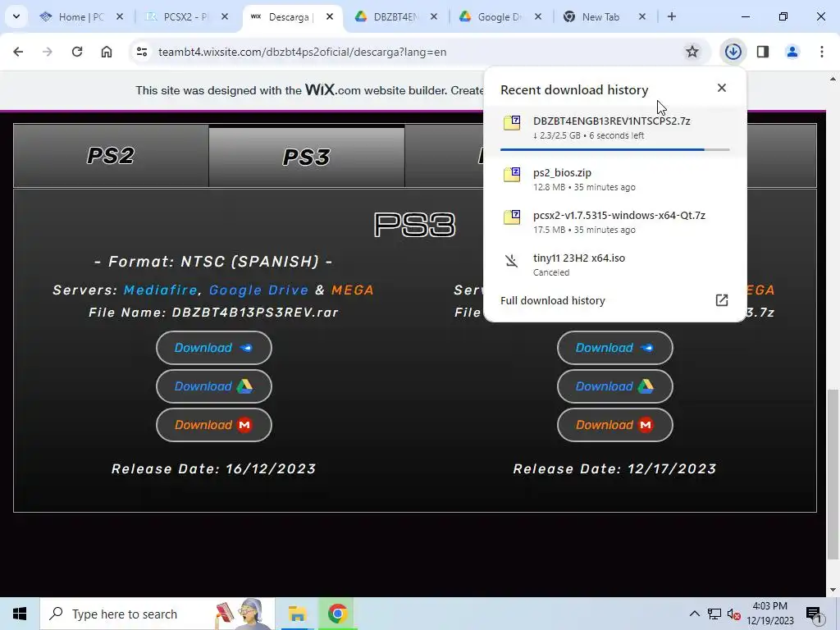Viewport: 840px width, 630px height.
Task: Select the PS3 platform tab
Action: pyautogui.click(x=307, y=156)
